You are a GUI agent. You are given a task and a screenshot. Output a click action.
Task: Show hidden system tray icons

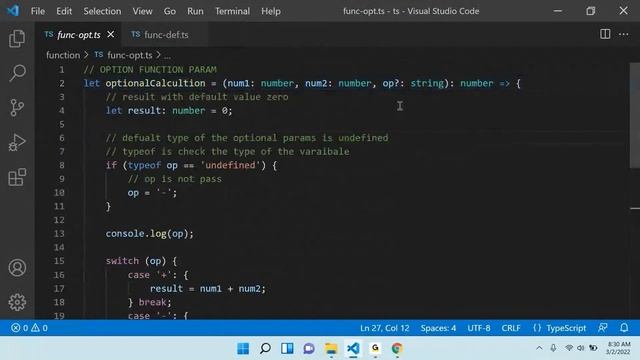539,348
